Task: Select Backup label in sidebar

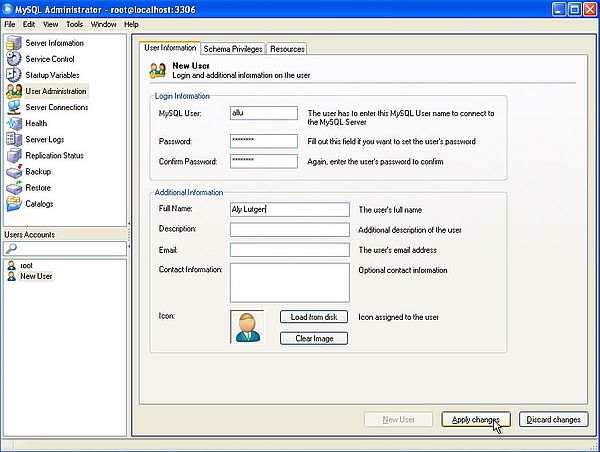Action: click(x=38, y=171)
